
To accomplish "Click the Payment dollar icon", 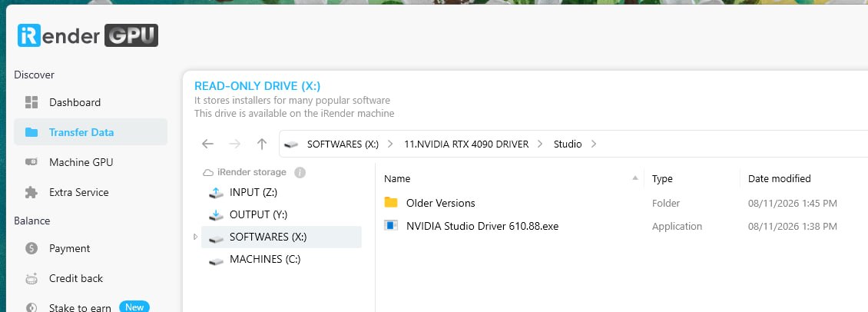I will tap(31, 248).
